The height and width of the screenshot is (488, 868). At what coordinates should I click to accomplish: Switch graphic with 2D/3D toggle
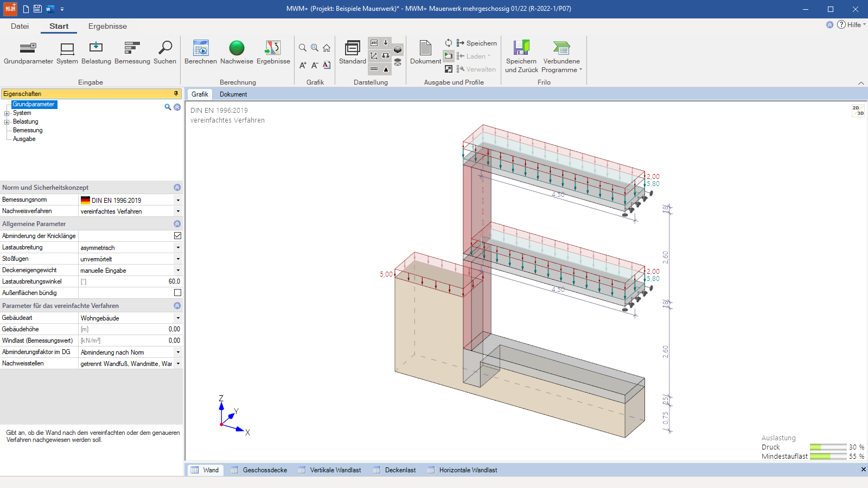858,111
